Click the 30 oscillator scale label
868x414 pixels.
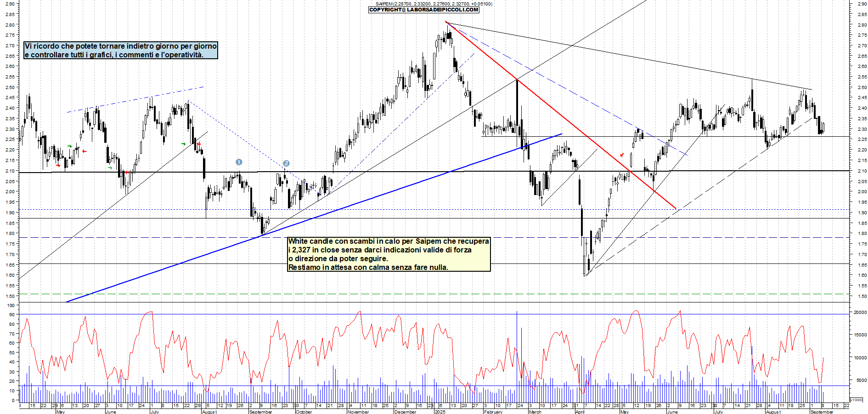pyautogui.click(x=11, y=372)
